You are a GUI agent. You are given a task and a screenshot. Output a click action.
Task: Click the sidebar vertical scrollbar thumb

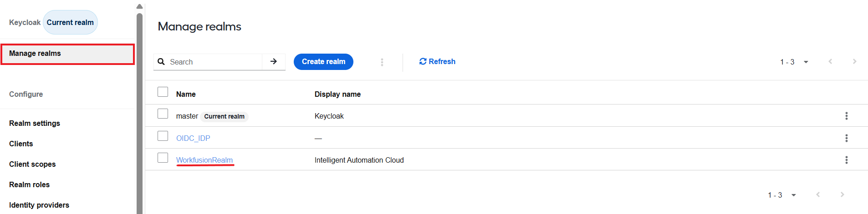click(139, 114)
